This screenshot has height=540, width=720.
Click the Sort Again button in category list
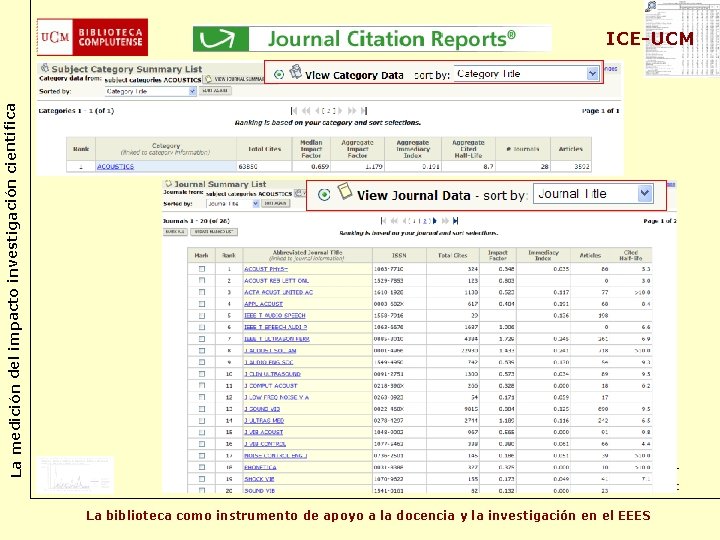215,91
